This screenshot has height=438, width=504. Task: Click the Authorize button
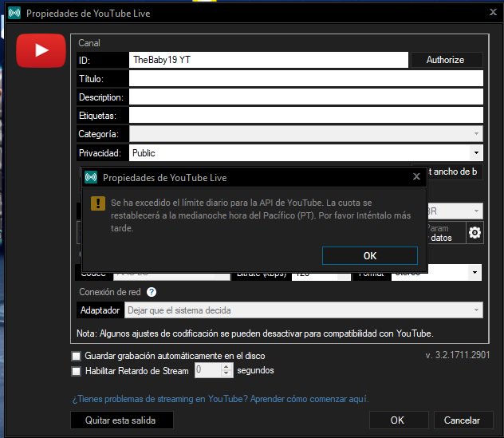pos(447,60)
